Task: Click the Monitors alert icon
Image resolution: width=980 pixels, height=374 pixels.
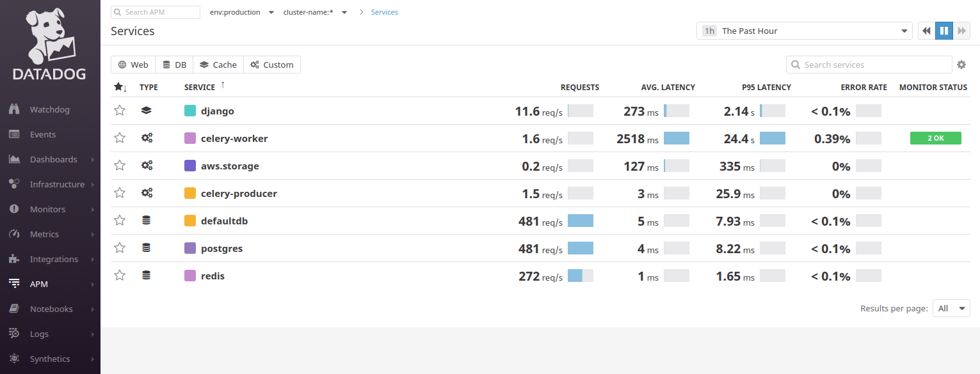Action: tap(14, 209)
